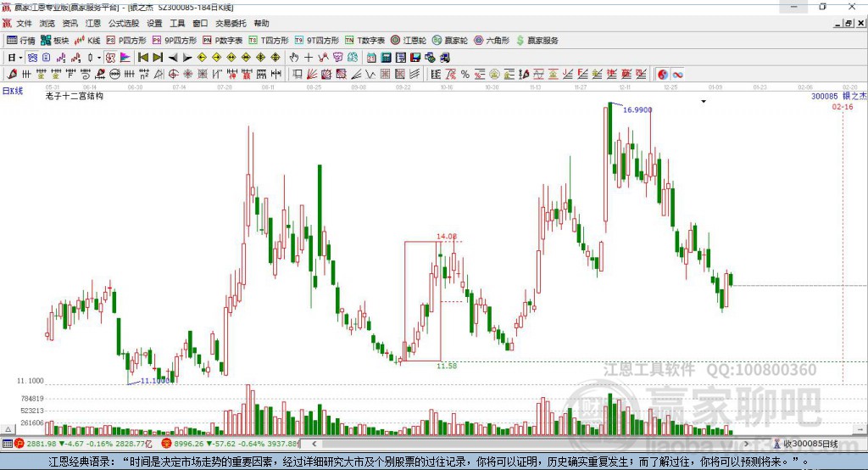The width and height of the screenshot is (868, 470).
Task: Toggle the first highlighted chart mode icon
Action: [32, 57]
